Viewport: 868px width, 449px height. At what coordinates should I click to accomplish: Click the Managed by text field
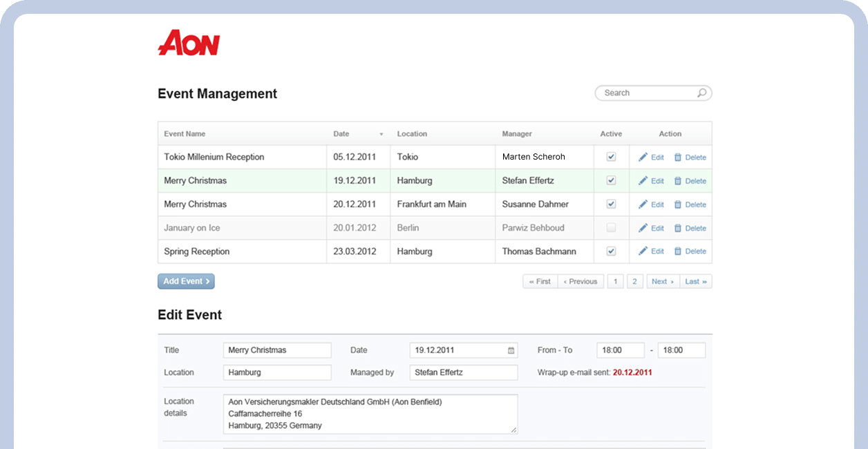click(x=463, y=372)
